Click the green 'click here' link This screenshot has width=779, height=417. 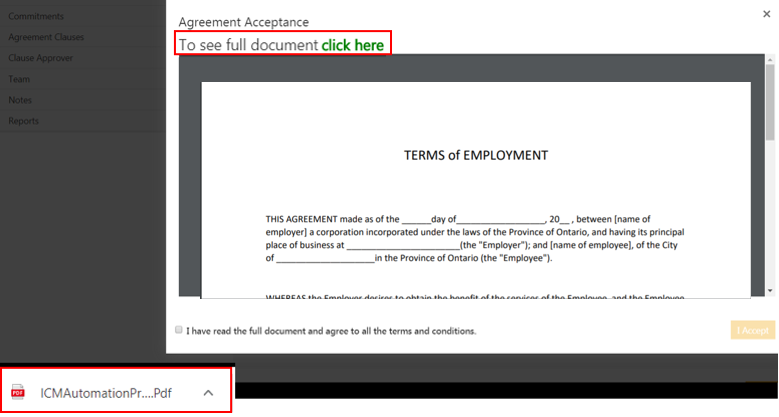coord(352,45)
